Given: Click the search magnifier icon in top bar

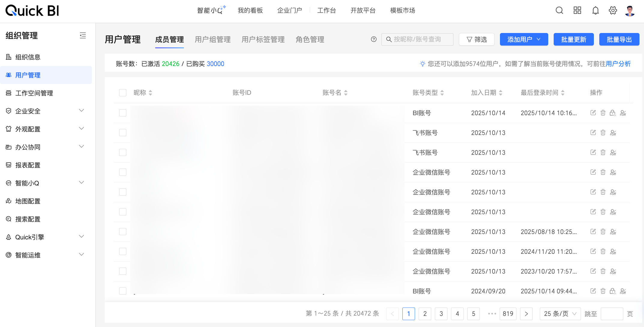Looking at the screenshot, I should point(559,10).
